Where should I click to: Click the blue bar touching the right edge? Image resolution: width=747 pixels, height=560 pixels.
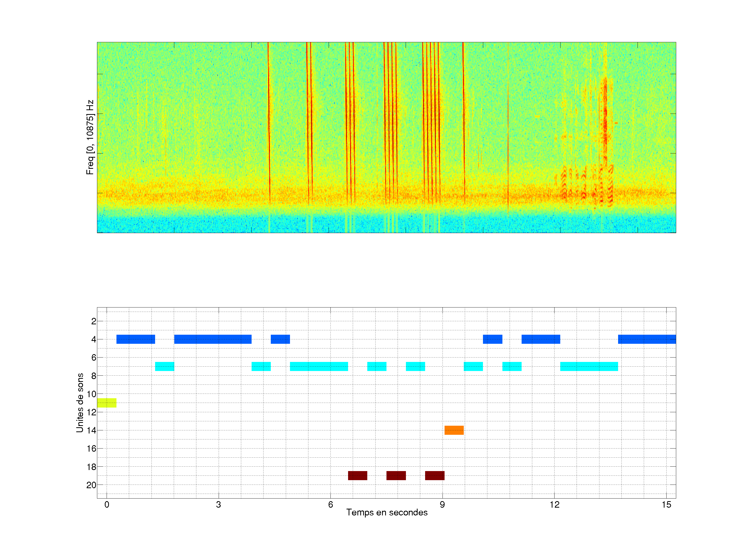point(647,339)
